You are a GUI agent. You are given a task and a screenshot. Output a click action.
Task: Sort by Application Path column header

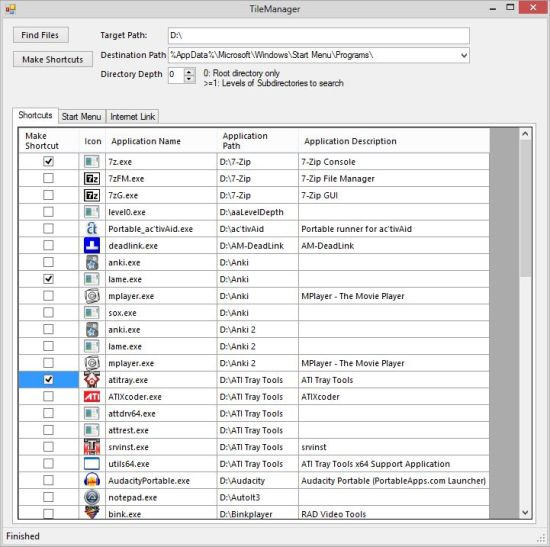tap(258, 141)
